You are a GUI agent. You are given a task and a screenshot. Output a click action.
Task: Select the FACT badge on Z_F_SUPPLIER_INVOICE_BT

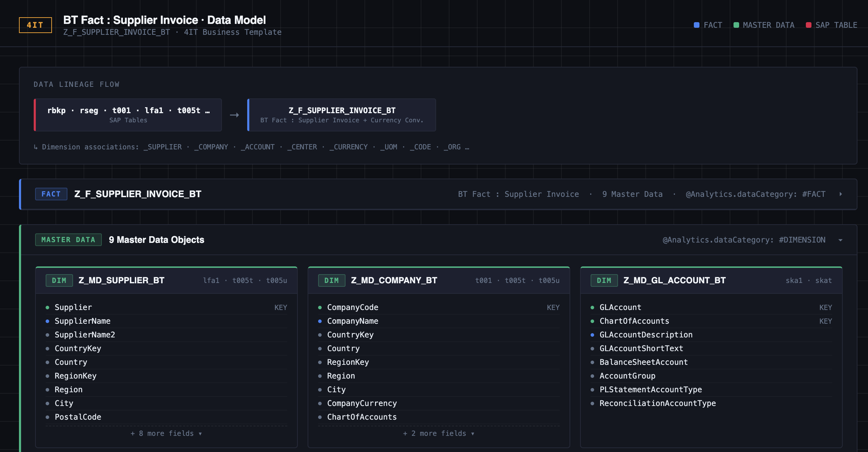pos(51,194)
